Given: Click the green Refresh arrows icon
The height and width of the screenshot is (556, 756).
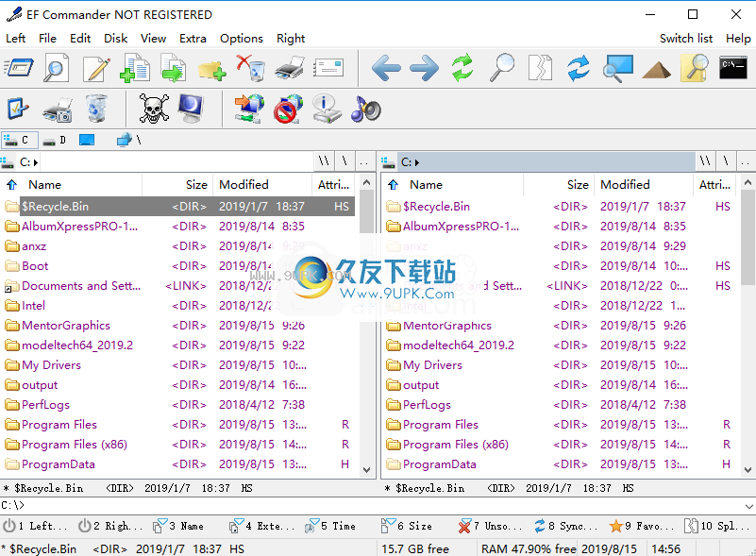Looking at the screenshot, I should tap(462, 68).
